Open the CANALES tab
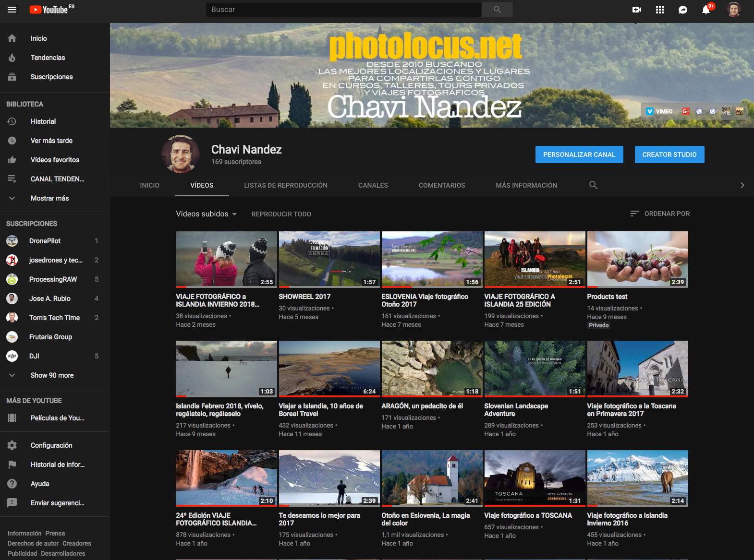 pos(373,185)
